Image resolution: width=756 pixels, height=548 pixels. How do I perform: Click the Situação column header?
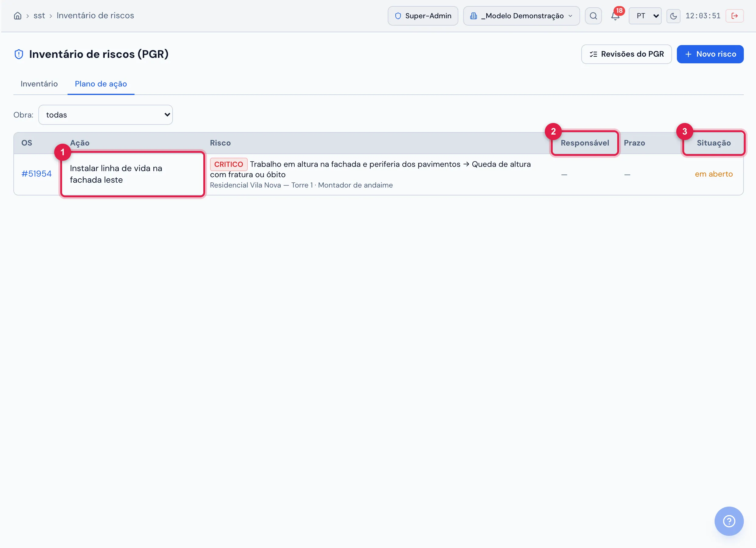(x=714, y=143)
